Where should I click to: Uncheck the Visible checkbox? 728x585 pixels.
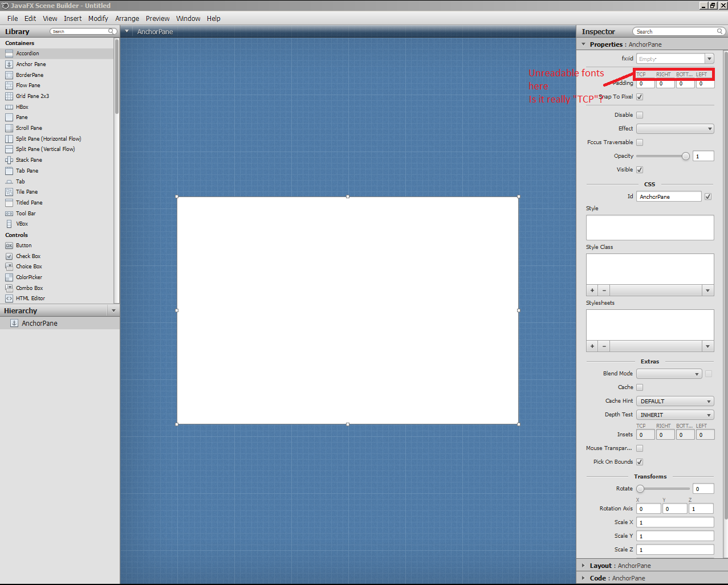pyautogui.click(x=640, y=170)
